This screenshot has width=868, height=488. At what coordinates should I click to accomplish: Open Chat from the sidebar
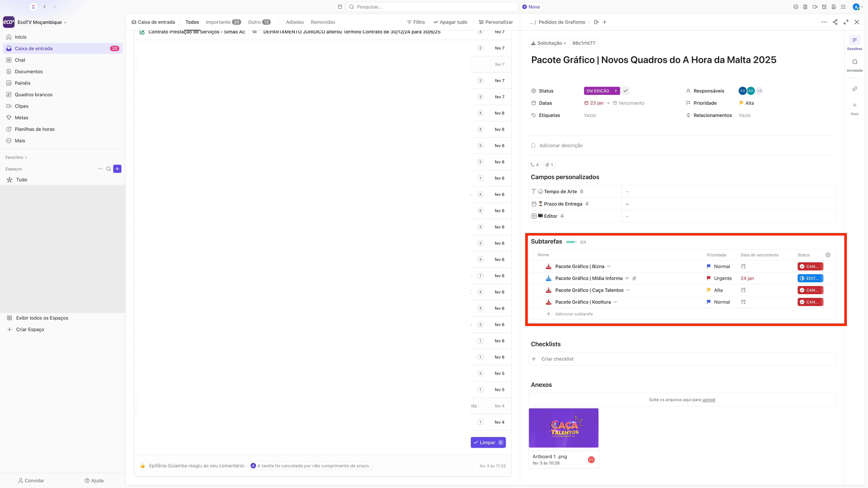pyautogui.click(x=20, y=60)
